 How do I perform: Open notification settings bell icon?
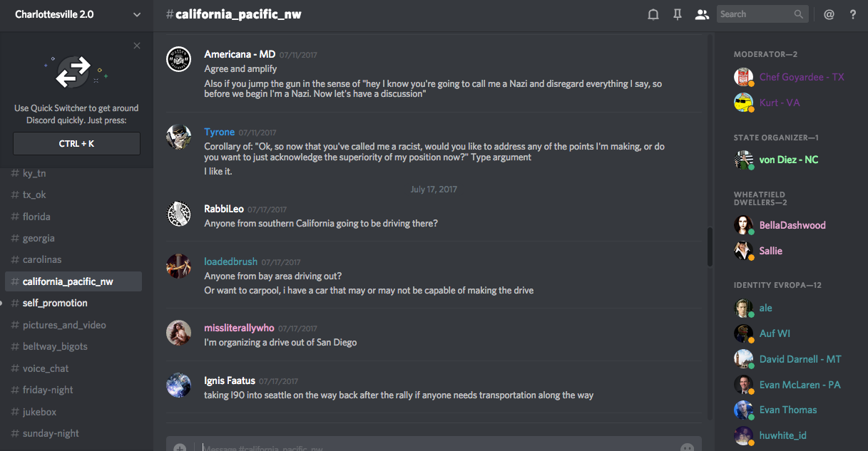[x=653, y=14]
